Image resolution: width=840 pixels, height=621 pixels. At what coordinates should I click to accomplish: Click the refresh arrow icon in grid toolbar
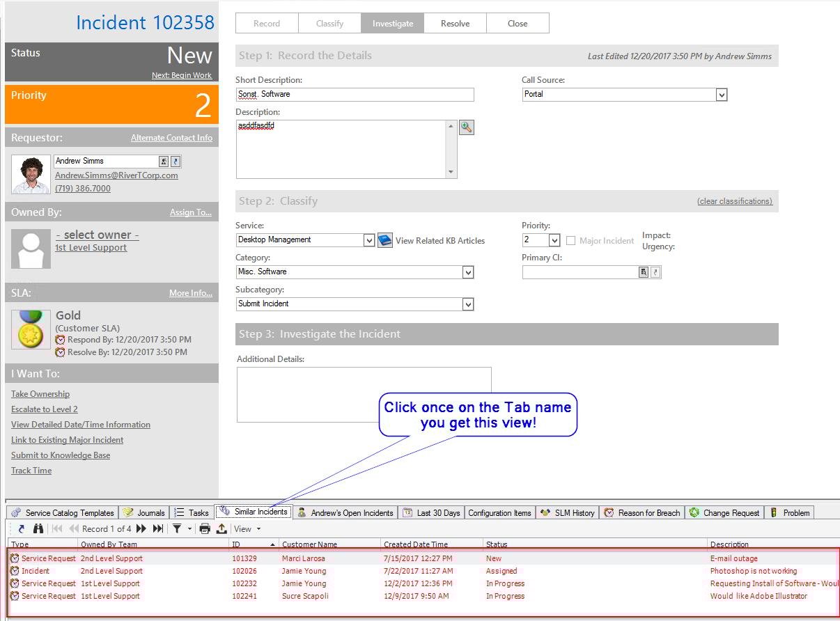pos(22,529)
